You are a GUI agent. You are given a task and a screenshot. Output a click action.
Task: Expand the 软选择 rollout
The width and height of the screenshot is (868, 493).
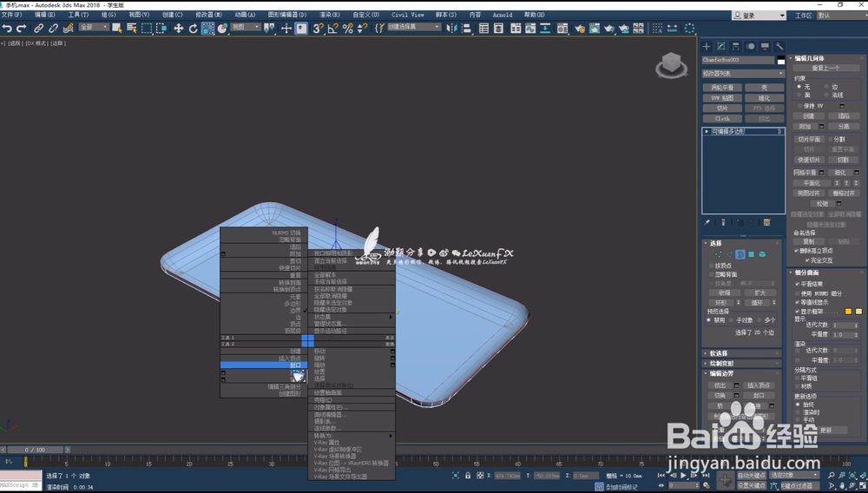pos(742,353)
